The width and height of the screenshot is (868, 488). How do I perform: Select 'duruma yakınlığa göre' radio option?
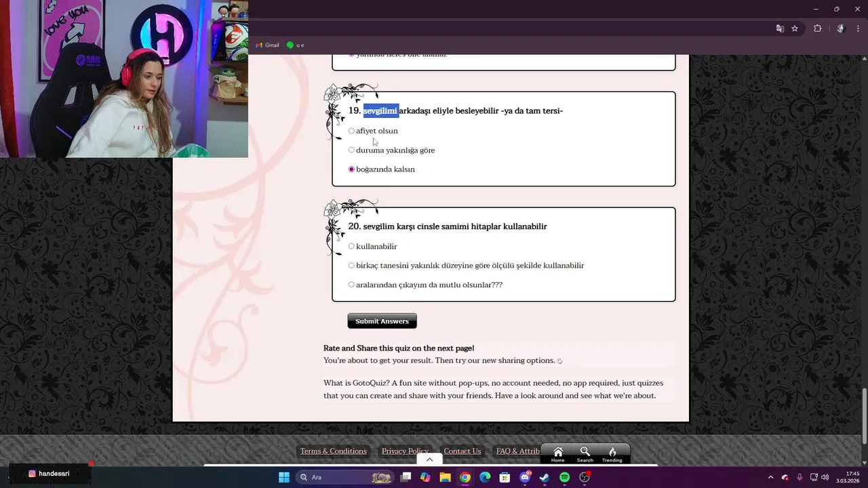click(351, 150)
